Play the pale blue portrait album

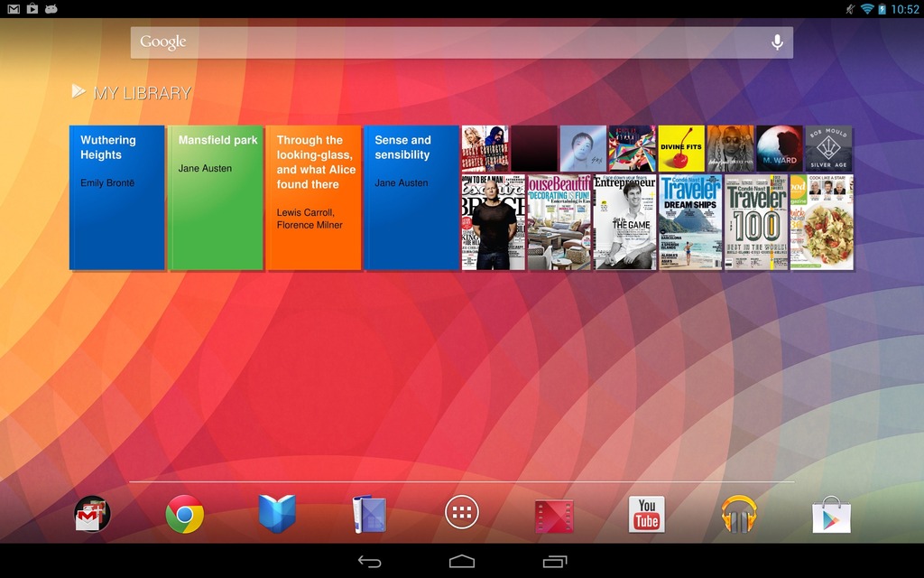click(x=583, y=148)
